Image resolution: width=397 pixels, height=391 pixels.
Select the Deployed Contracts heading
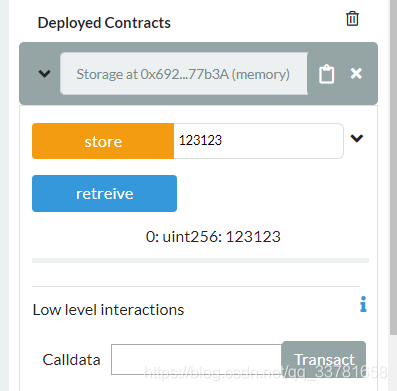pos(104,23)
